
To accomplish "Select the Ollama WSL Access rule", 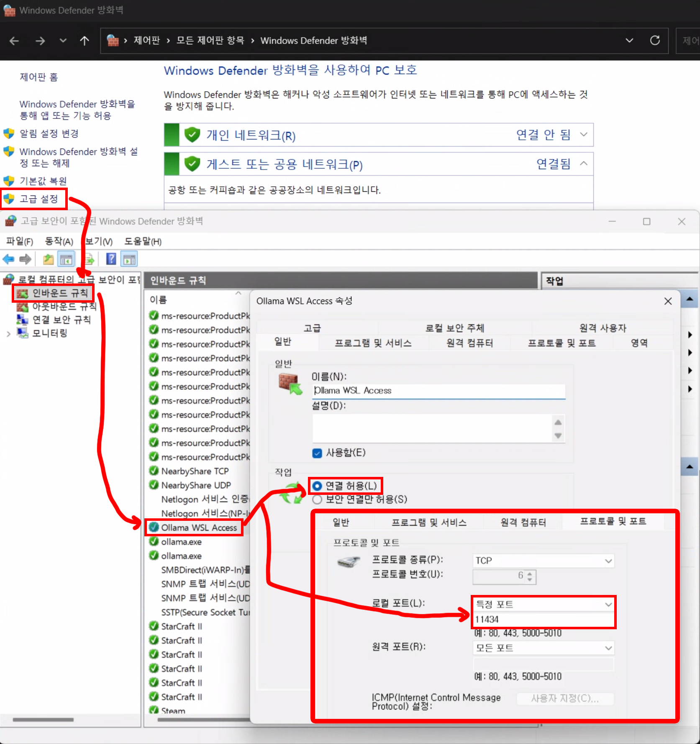I will pos(199,528).
